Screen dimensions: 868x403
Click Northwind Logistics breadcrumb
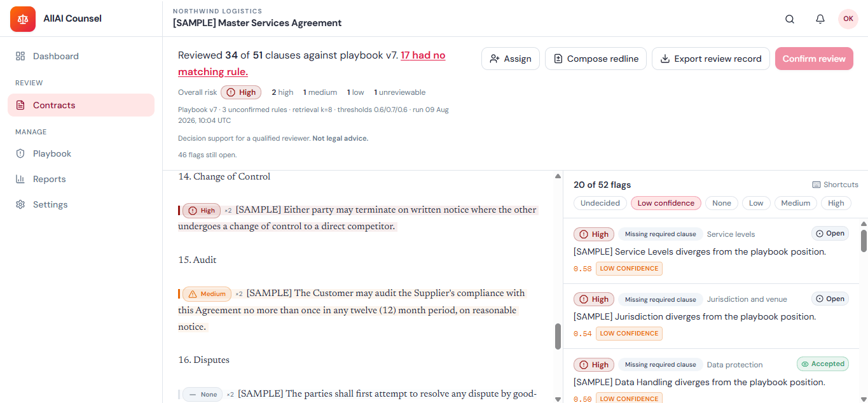coord(217,11)
